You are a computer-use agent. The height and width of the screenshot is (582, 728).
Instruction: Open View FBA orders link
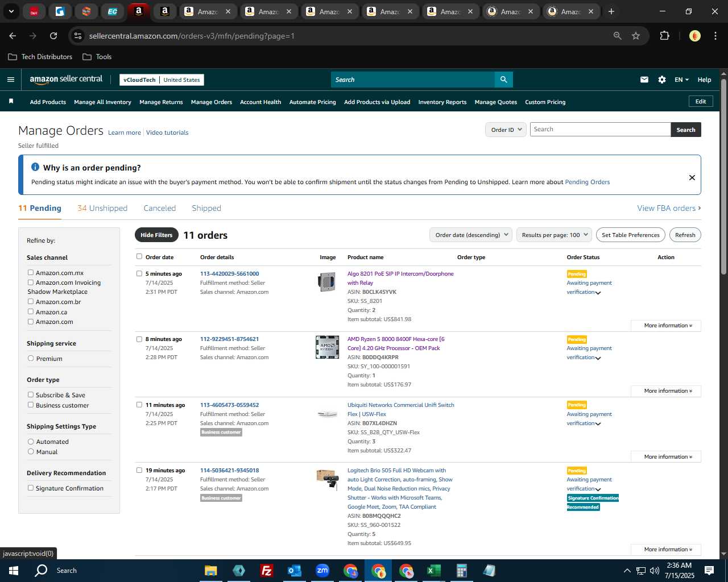pos(669,208)
